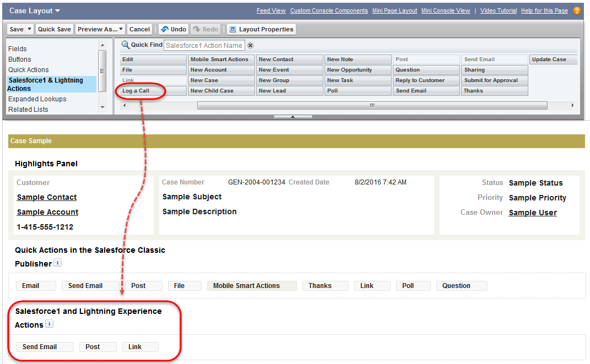The width and height of the screenshot is (590, 364).
Task: Click the horizontal palette scrollbar thumb
Action: click(372, 105)
